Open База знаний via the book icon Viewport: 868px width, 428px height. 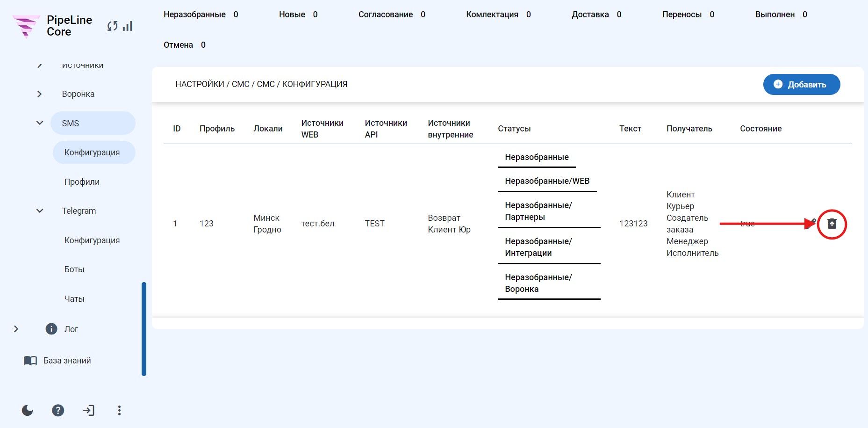(30, 361)
